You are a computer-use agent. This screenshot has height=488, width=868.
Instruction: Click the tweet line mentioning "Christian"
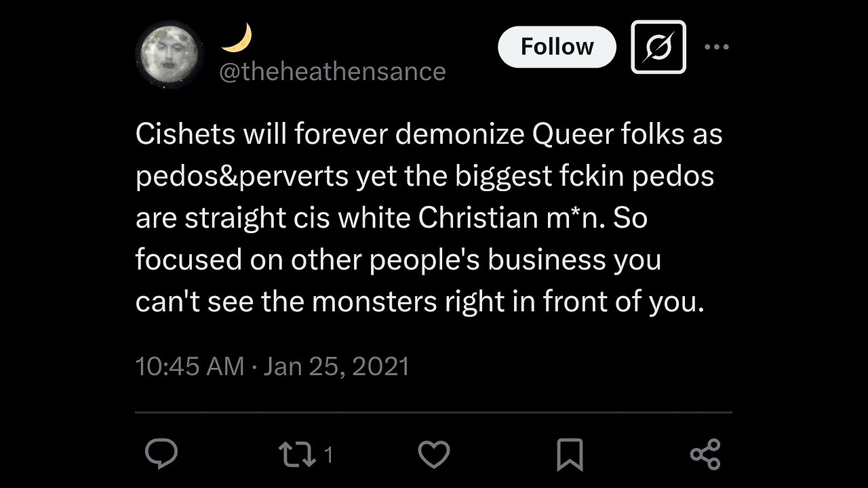(x=391, y=218)
